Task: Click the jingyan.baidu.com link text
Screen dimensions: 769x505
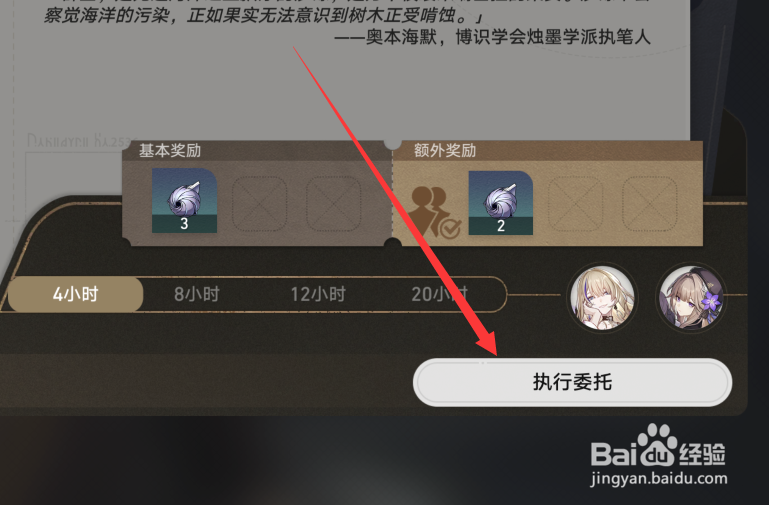Action: point(659,478)
